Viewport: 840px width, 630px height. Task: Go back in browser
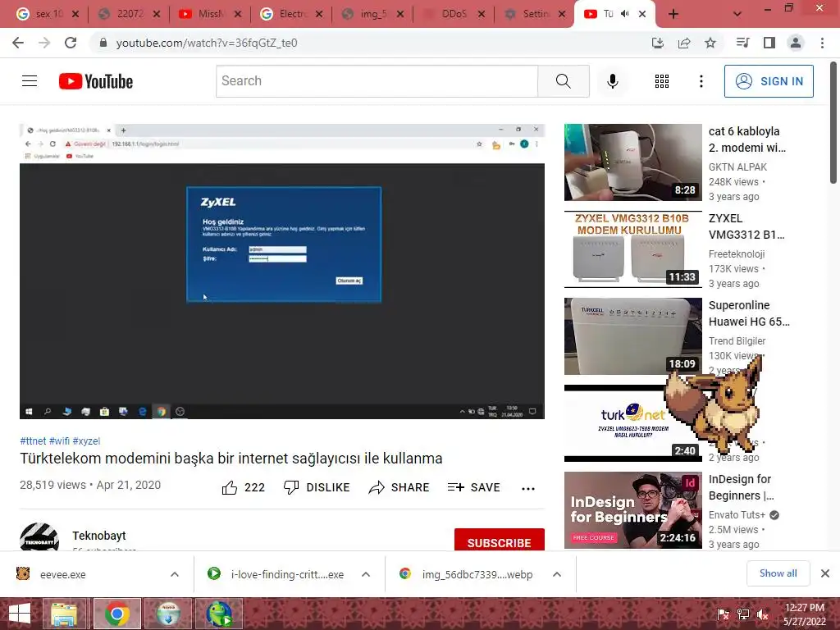pyautogui.click(x=18, y=43)
